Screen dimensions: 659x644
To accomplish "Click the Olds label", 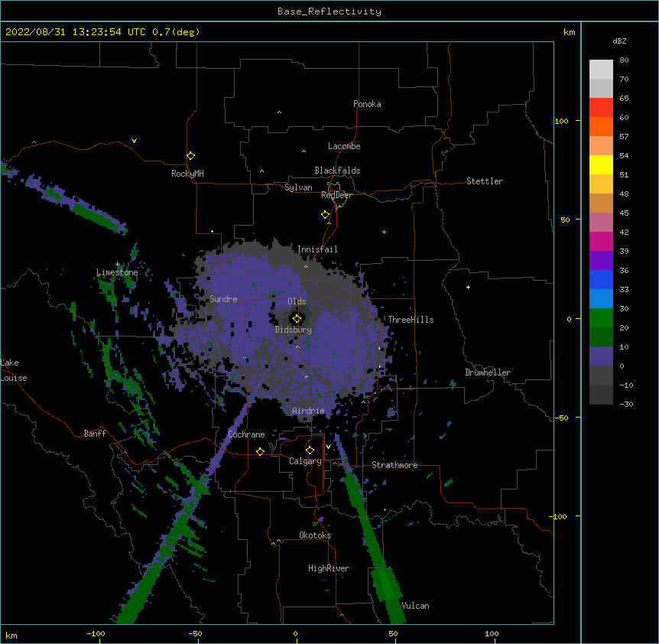I will tap(297, 301).
